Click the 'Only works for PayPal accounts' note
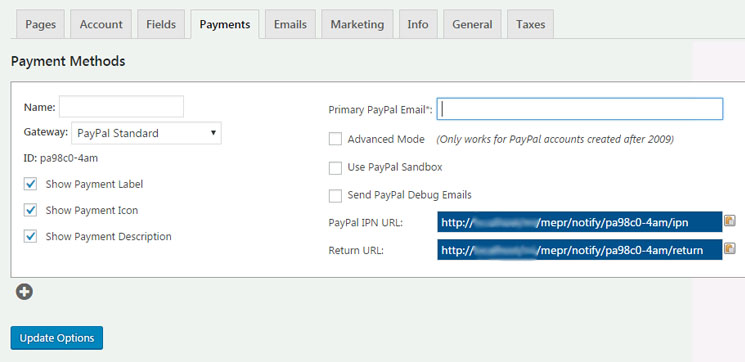This screenshot has width=745, height=362. [x=555, y=139]
